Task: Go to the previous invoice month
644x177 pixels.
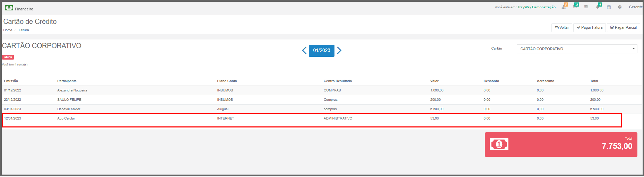Action: (x=304, y=51)
